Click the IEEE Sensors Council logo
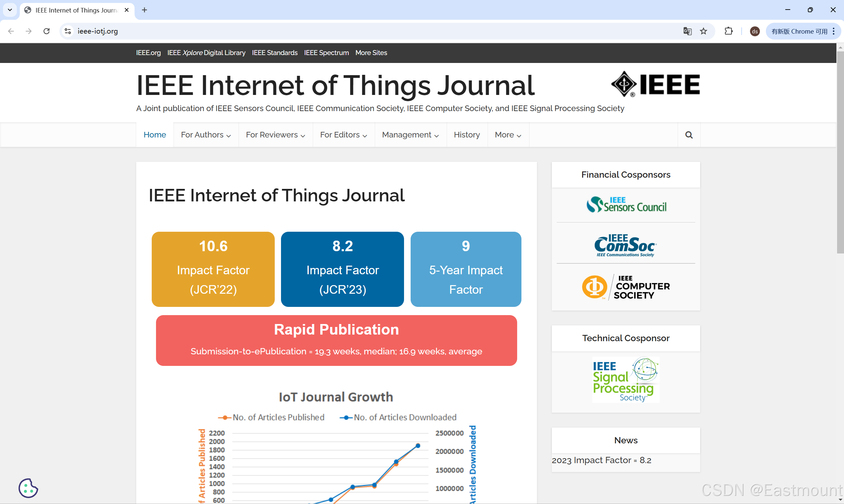The image size is (844, 504). 626,205
